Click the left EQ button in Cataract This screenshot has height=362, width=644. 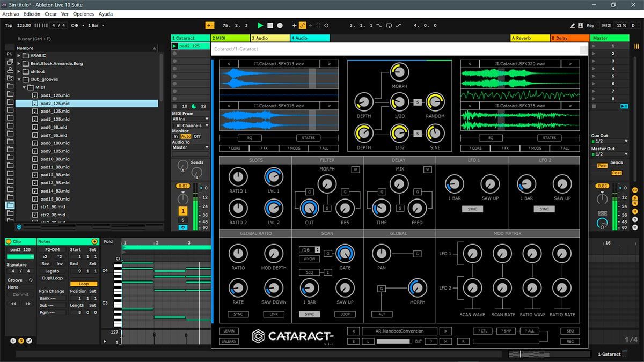(x=250, y=138)
